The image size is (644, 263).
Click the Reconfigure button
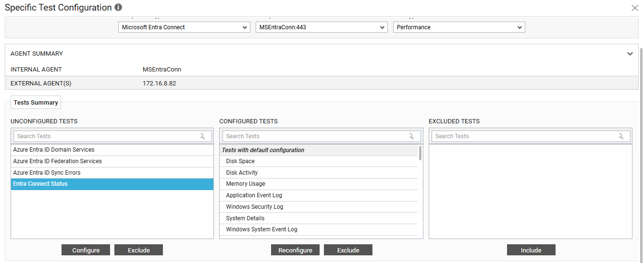295,250
